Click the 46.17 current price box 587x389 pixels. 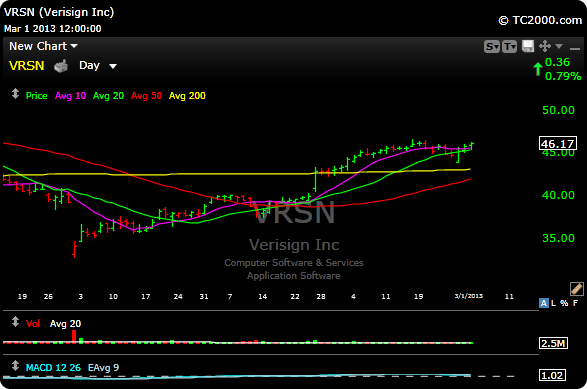558,144
